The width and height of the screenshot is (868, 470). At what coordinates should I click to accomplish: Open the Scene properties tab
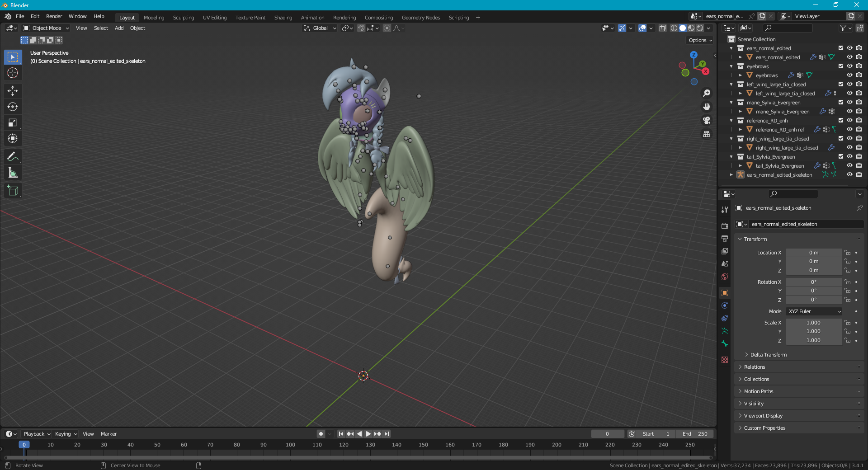coord(725,263)
